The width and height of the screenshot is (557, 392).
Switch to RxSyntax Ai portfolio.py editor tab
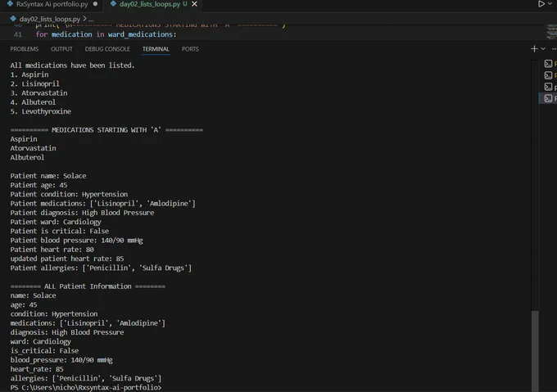coord(52,4)
